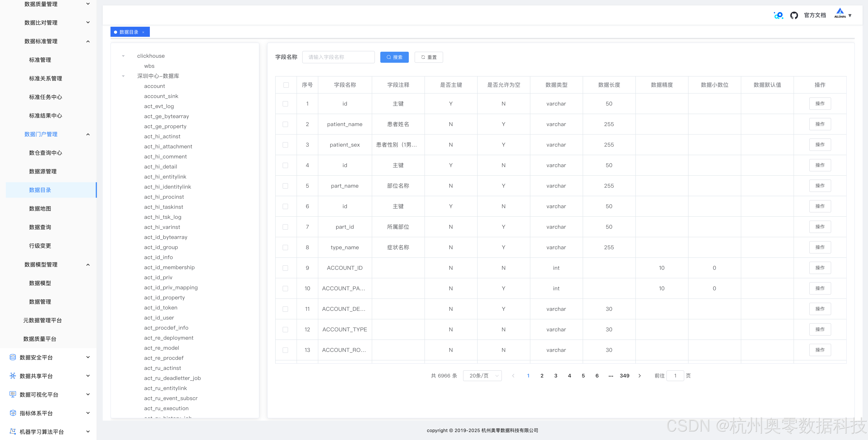Collapse the 数据标准管理 menu
This screenshot has height=440, width=868.
tap(88, 41)
